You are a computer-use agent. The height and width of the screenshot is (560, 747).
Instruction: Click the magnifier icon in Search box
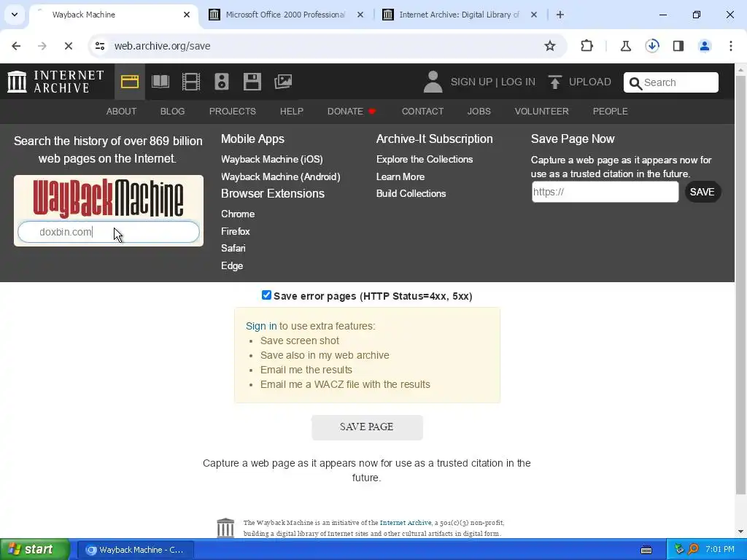point(635,83)
